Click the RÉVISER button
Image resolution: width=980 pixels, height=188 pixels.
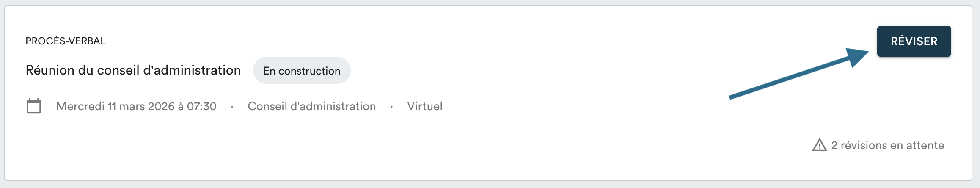pyautogui.click(x=914, y=41)
